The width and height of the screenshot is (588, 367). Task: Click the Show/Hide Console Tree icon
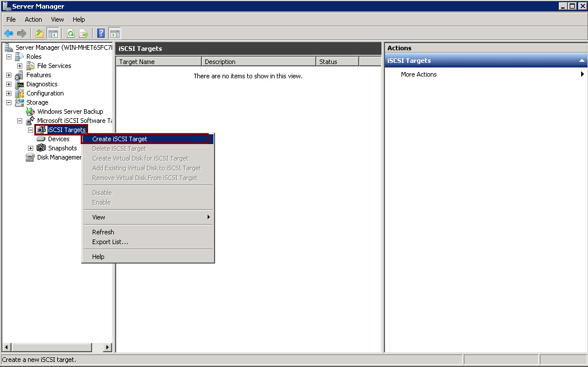53,33
